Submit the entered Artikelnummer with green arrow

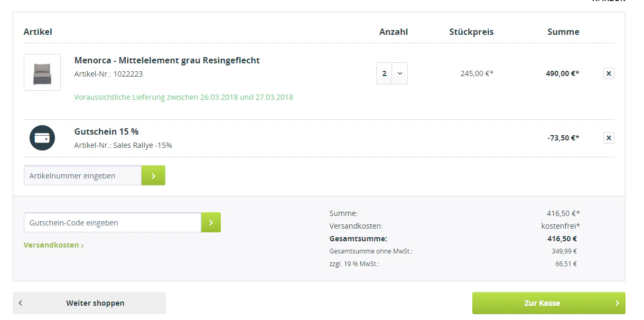[x=153, y=176]
